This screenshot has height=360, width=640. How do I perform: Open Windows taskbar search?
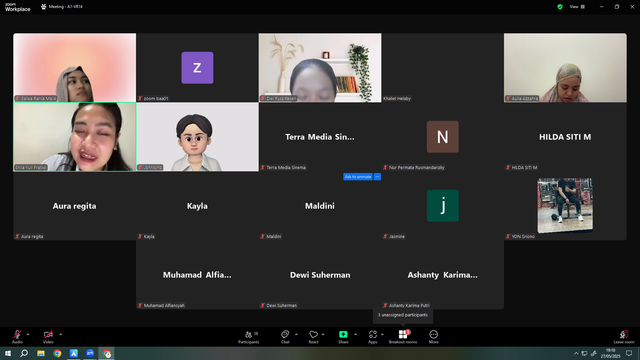pyautogui.click(x=24, y=353)
